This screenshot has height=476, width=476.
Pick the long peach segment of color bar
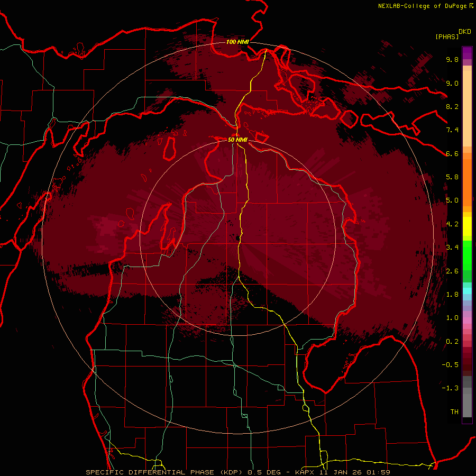tap(467, 108)
